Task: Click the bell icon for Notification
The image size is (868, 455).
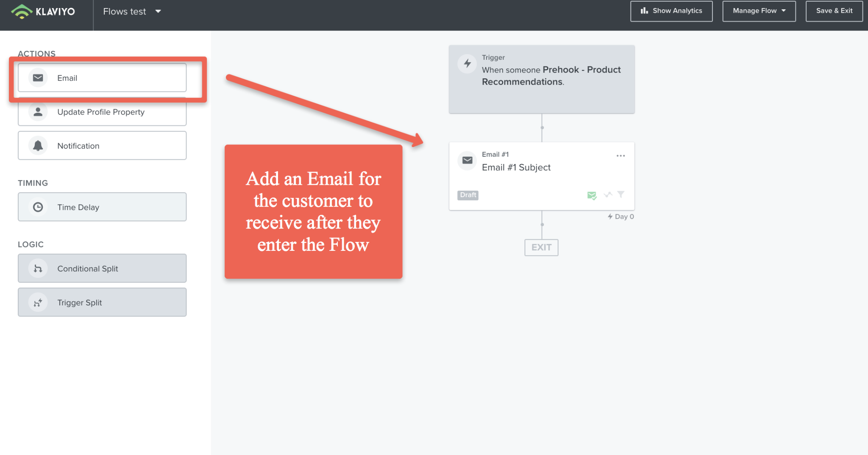Action: pyautogui.click(x=38, y=146)
